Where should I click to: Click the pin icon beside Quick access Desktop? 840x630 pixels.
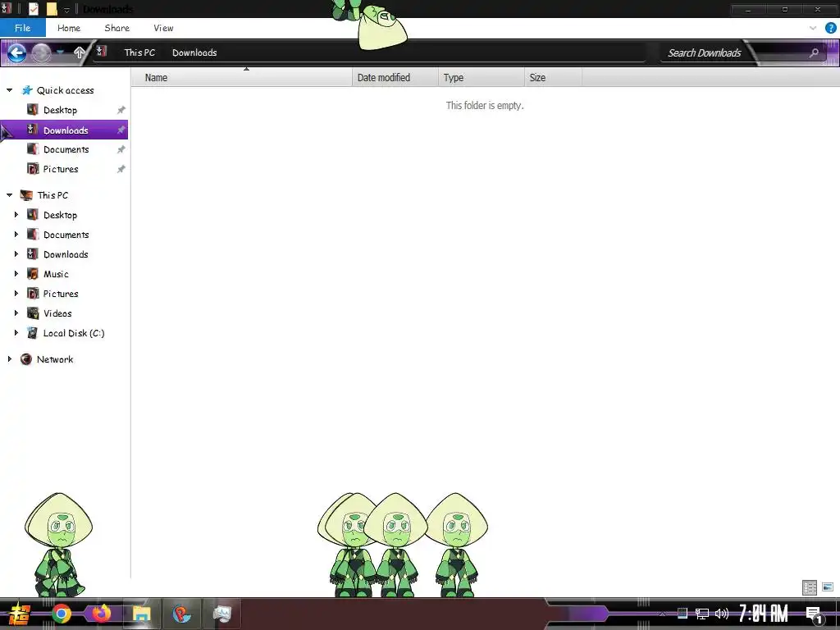(121, 110)
